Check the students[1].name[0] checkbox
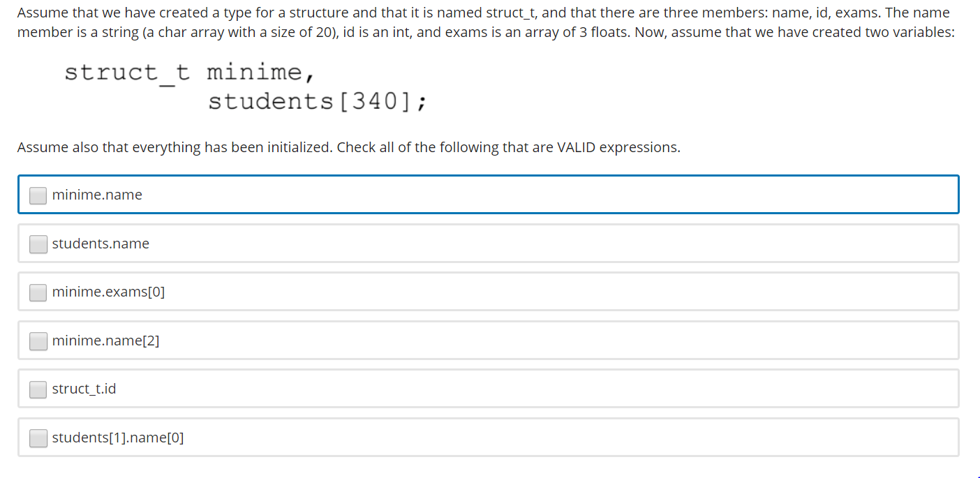Viewport: 980px width, 478px height. 38,438
